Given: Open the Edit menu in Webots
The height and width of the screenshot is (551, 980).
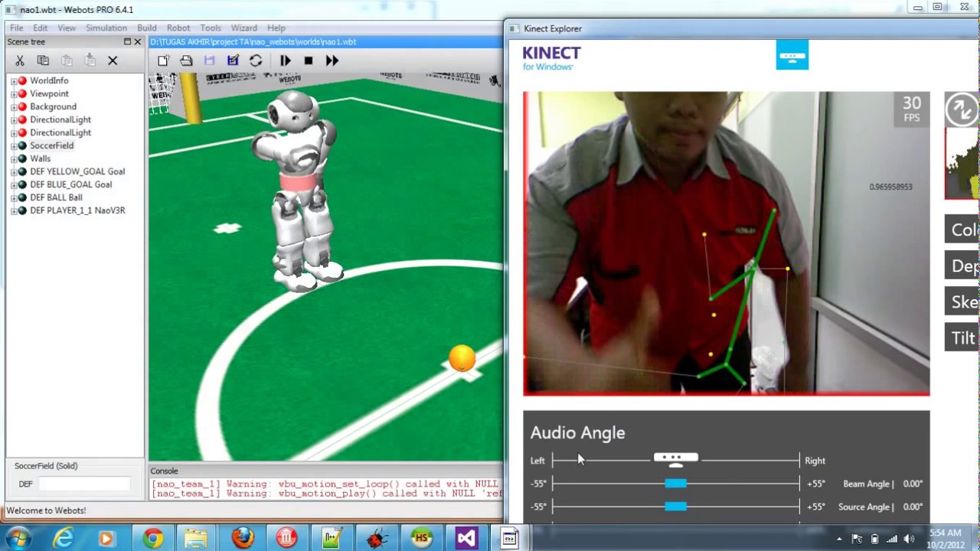Looking at the screenshot, I should [40, 28].
